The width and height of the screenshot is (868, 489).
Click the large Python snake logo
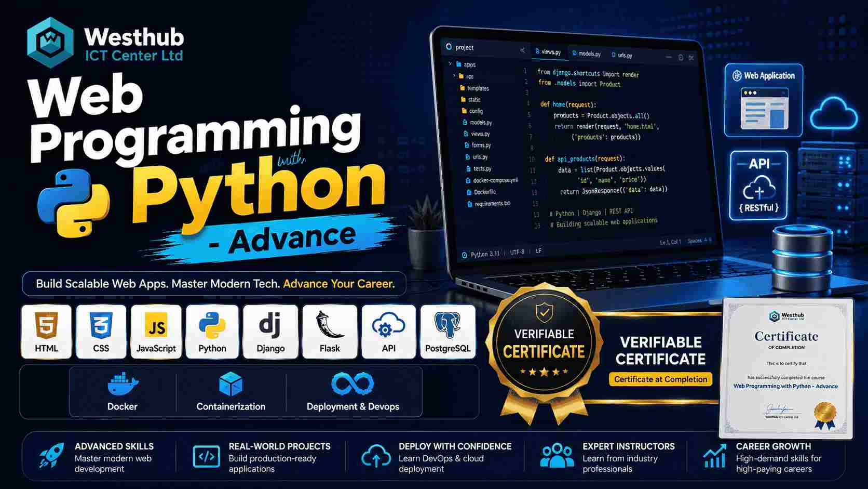(74, 204)
